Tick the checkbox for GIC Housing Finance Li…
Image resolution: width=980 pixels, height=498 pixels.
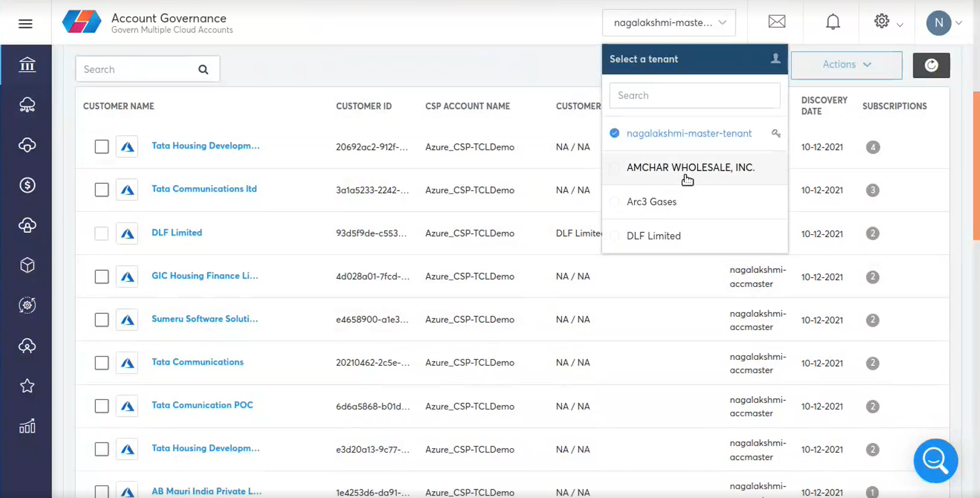point(101,277)
